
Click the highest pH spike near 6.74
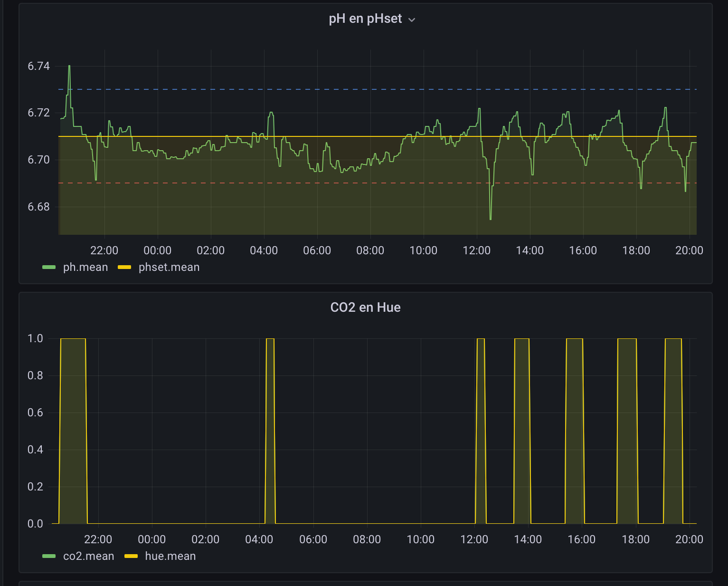coord(69,67)
